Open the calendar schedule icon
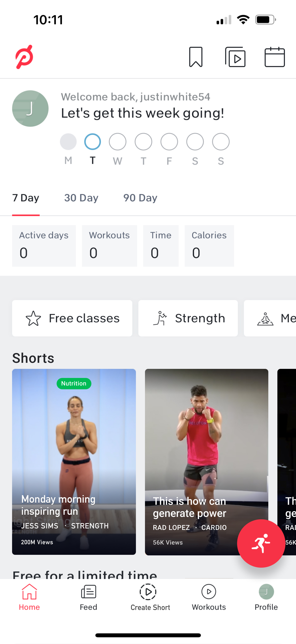Screen dimensions: 296x644 click(275, 57)
